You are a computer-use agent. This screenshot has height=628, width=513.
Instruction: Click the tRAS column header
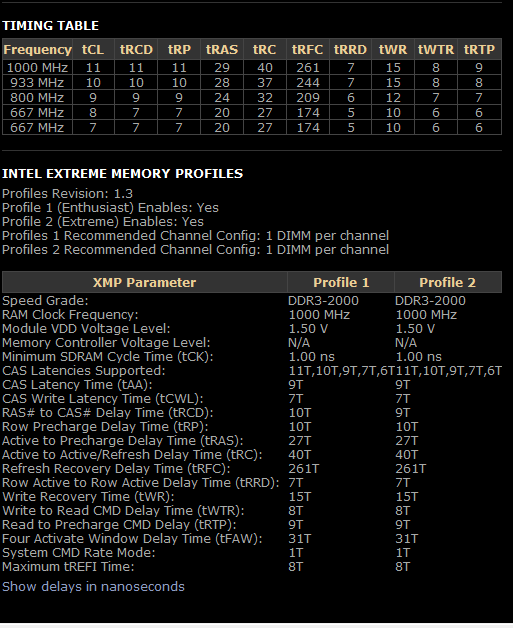tap(222, 49)
